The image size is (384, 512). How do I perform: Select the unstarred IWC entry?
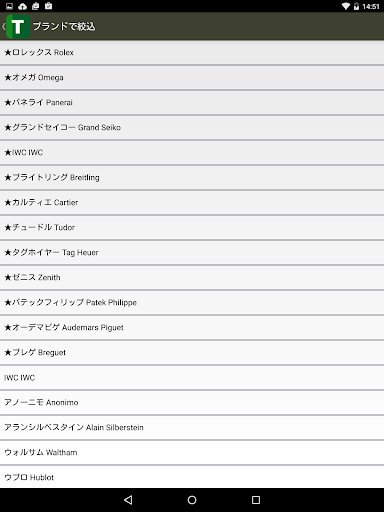pos(192,377)
